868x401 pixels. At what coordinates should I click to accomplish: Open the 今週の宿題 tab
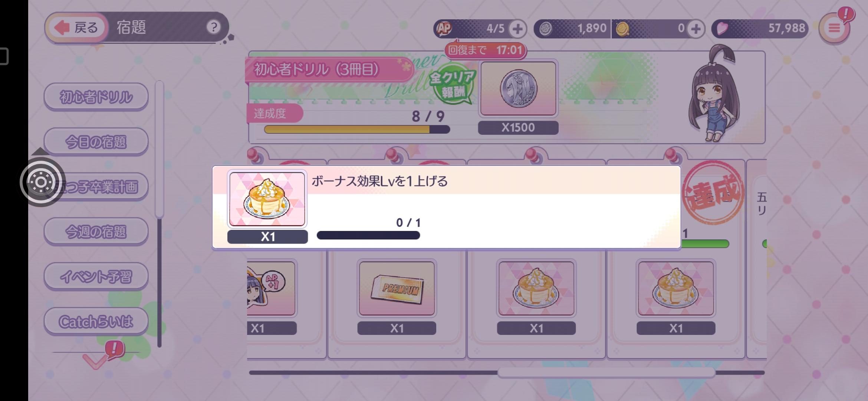[x=96, y=231]
